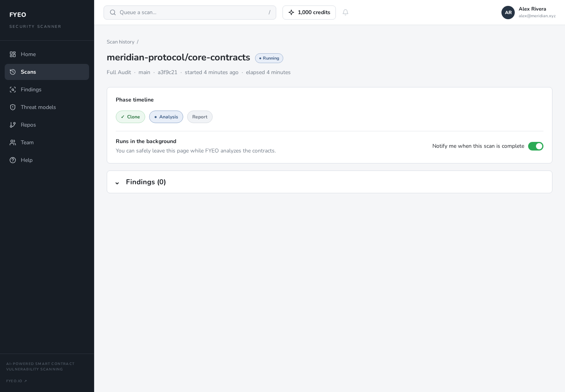
Task: Expand the Findings (0) section chevron
Action: (117, 183)
